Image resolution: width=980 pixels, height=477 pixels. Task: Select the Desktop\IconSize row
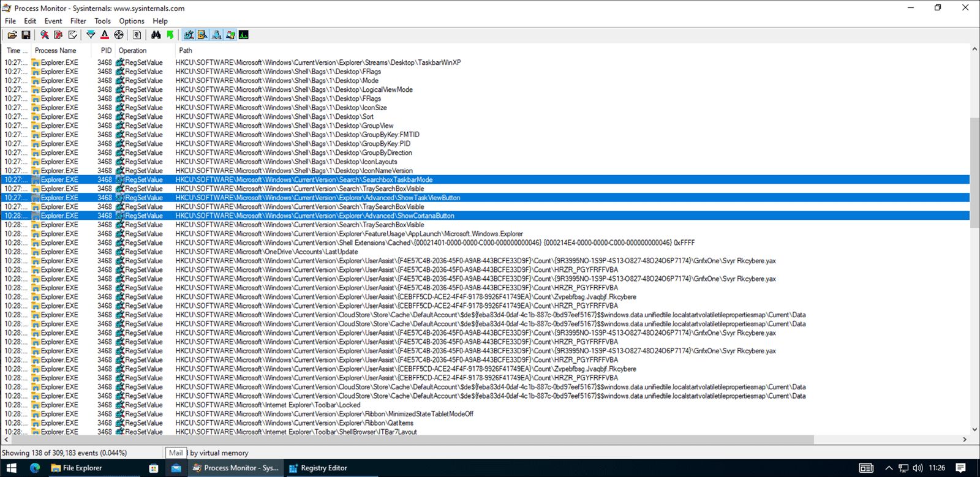point(486,107)
